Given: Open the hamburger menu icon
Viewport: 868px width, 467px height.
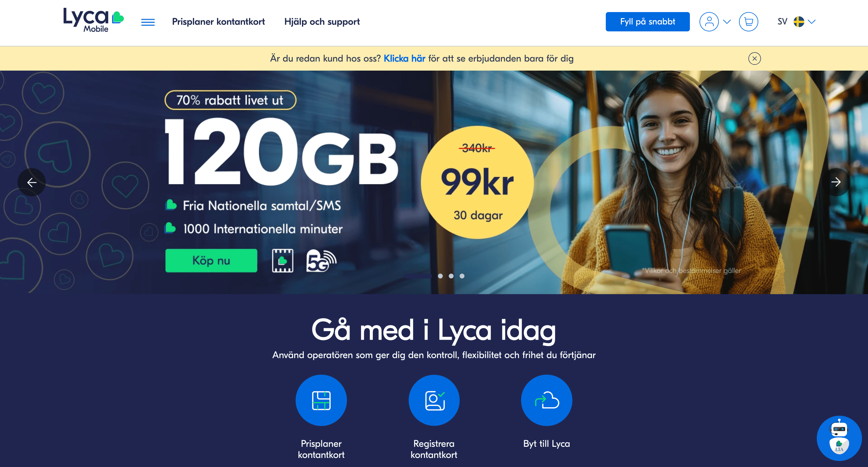Looking at the screenshot, I should tap(148, 22).
